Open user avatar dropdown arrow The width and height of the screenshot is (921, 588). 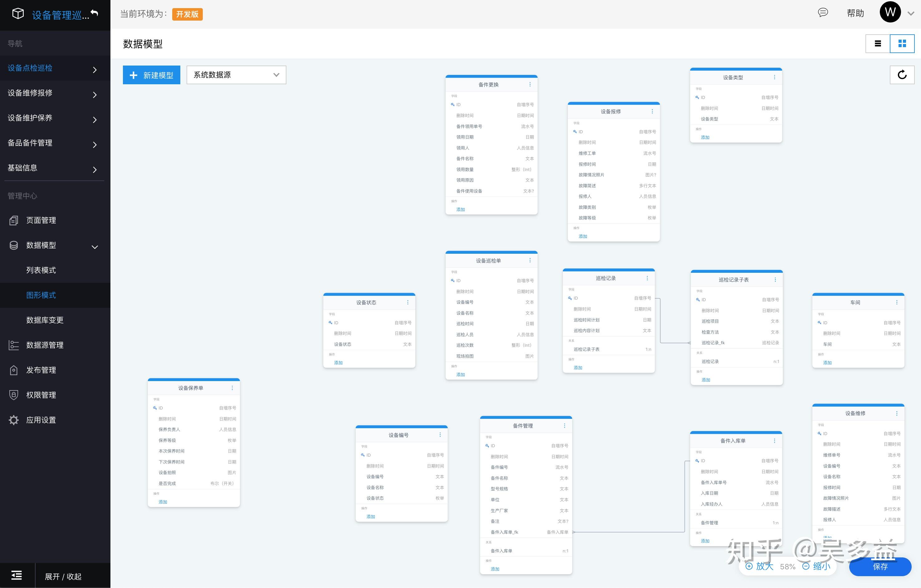point(911,13)
